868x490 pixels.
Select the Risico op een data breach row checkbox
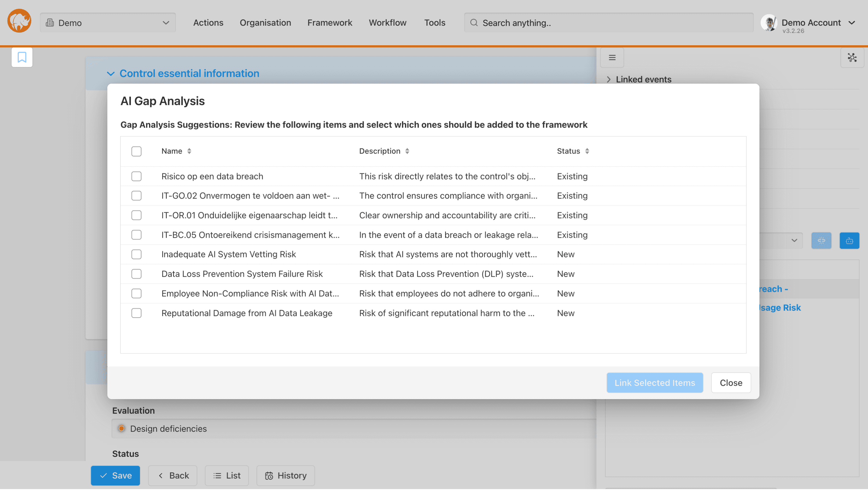tap(136, 176)
